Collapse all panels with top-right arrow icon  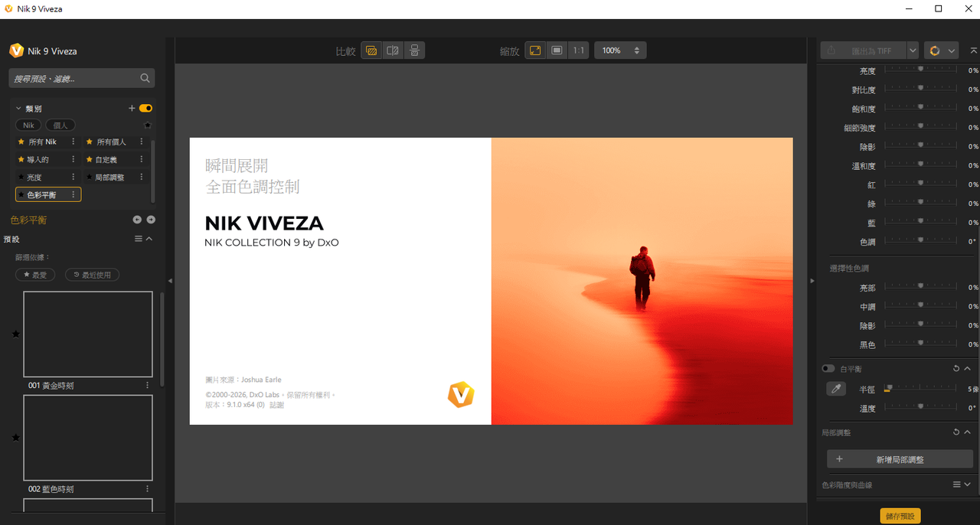click(x=974, y=51)
